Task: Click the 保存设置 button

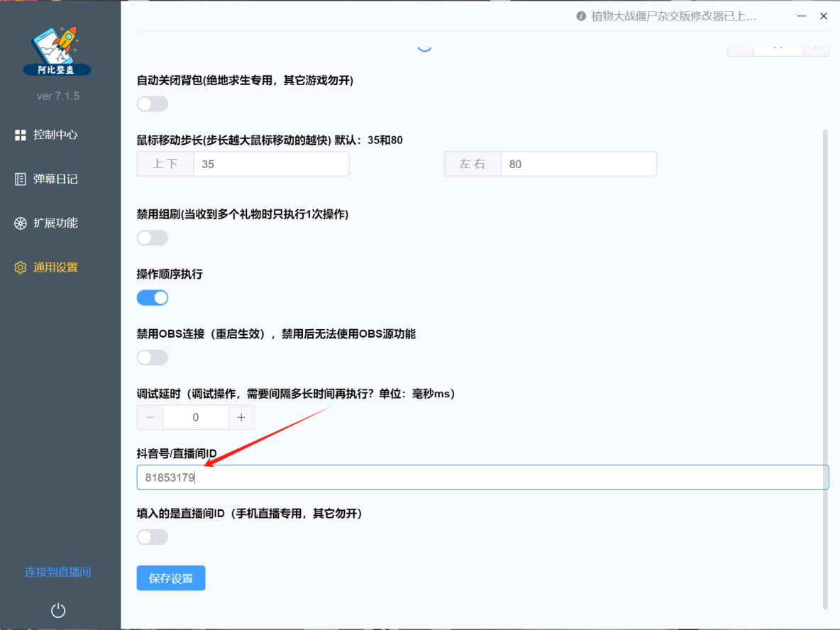Action: point(170,577)
